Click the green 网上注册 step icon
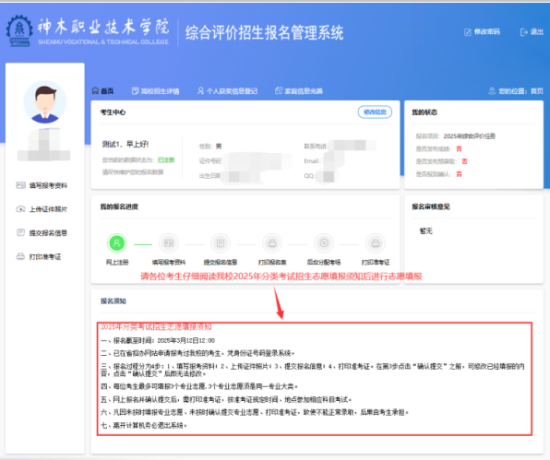550x460 pixels. pos(117,243)
